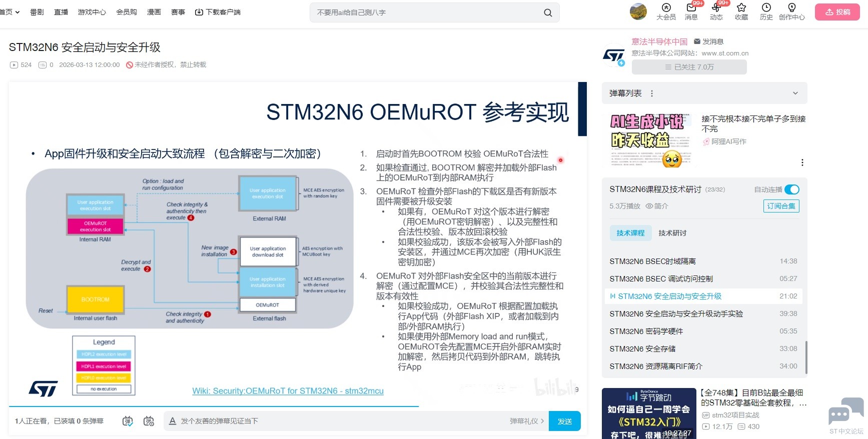Click the pink 投稿 upload button
The height and width of the screenshot is (439, 868).
coord(837,12)
